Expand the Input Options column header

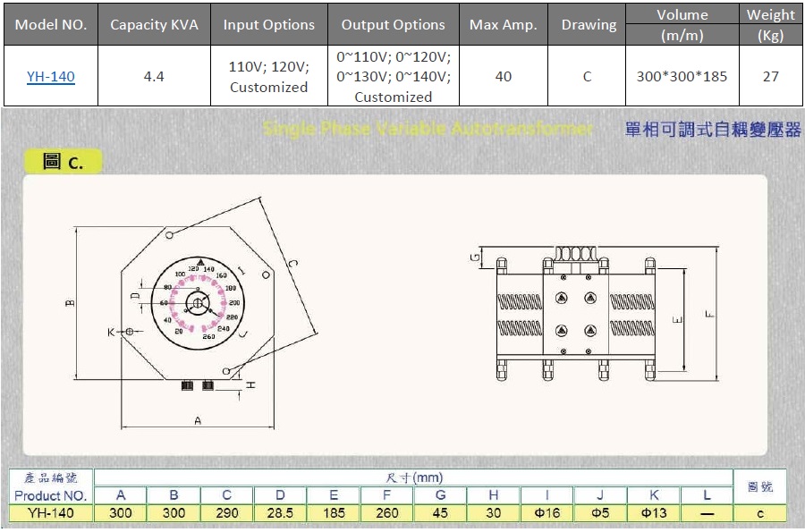[x=268, y=24]
